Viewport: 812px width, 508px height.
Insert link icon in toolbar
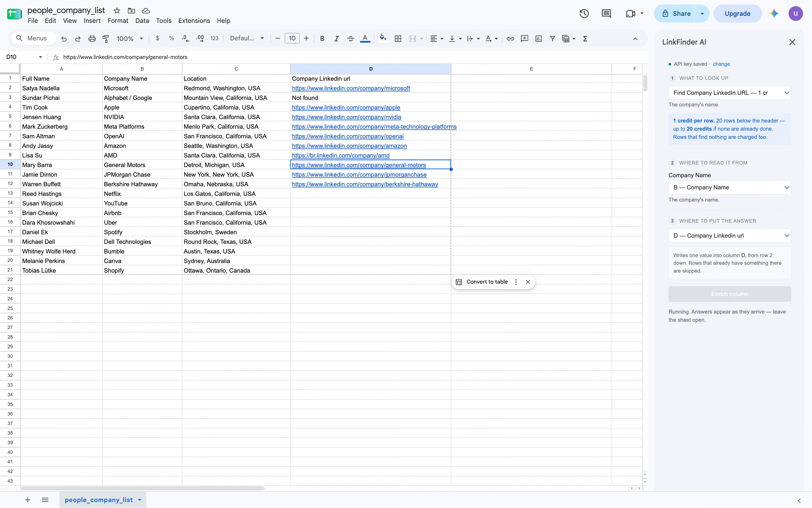tap(510, 39)
